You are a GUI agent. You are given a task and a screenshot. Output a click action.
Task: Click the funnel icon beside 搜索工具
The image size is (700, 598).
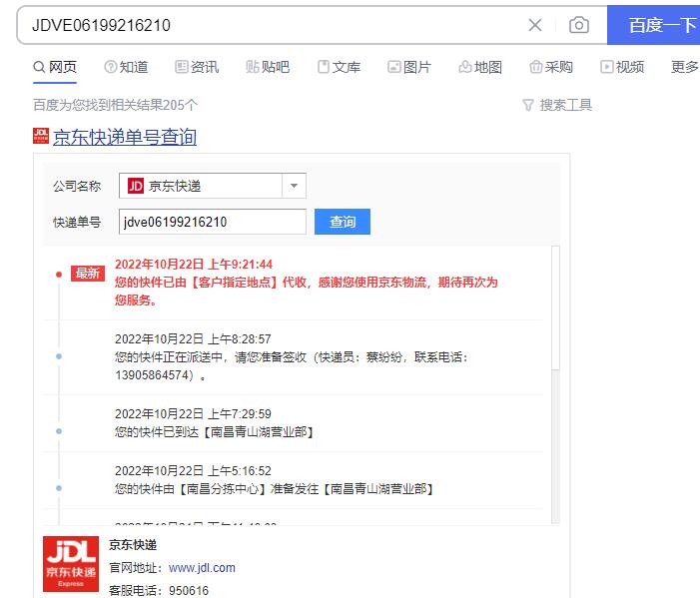pyautogui.click(x=528, y=105)
